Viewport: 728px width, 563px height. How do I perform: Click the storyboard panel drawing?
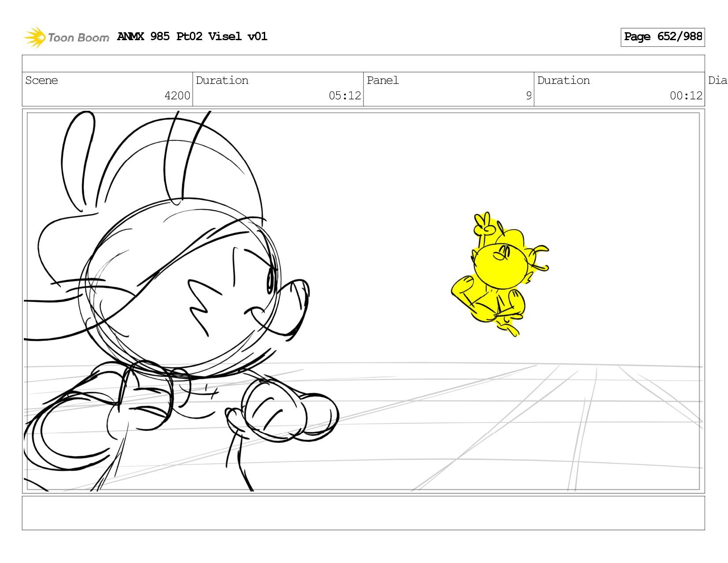coord(363,301)
